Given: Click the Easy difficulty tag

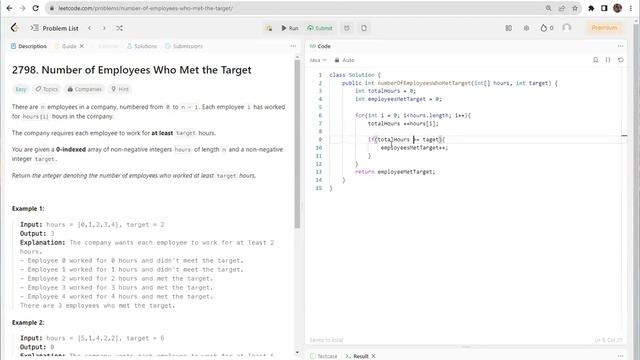Looking at the screenshot, I should (x=20, y=89).
